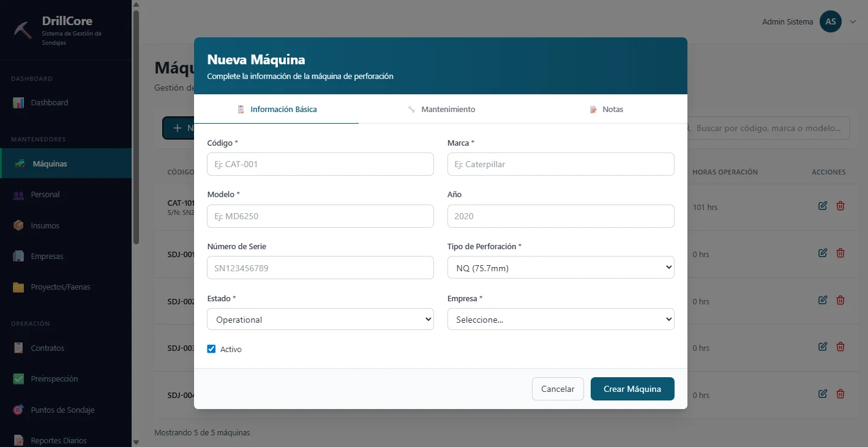Screen dimensions: 868x447
Task: Click edit icon for the 101 hrs row
Action: pyautogui.click(x=823, y=206)
